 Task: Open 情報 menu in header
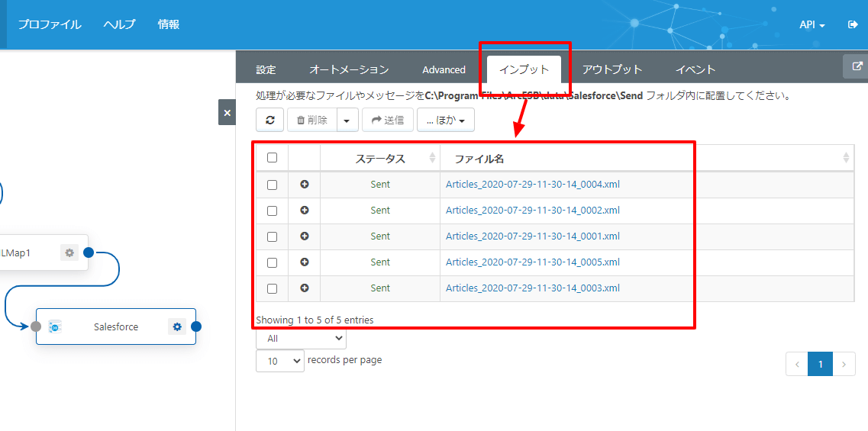point(168,24)
